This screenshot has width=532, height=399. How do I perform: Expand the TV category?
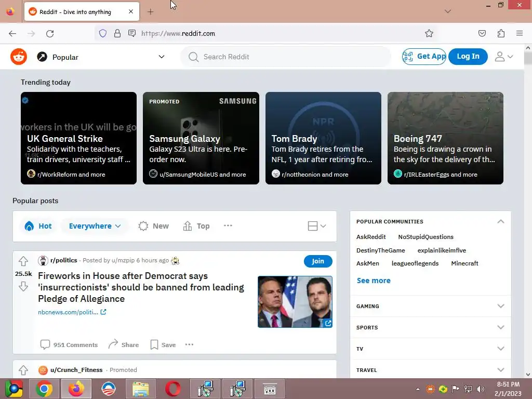[x=430, y=349]
